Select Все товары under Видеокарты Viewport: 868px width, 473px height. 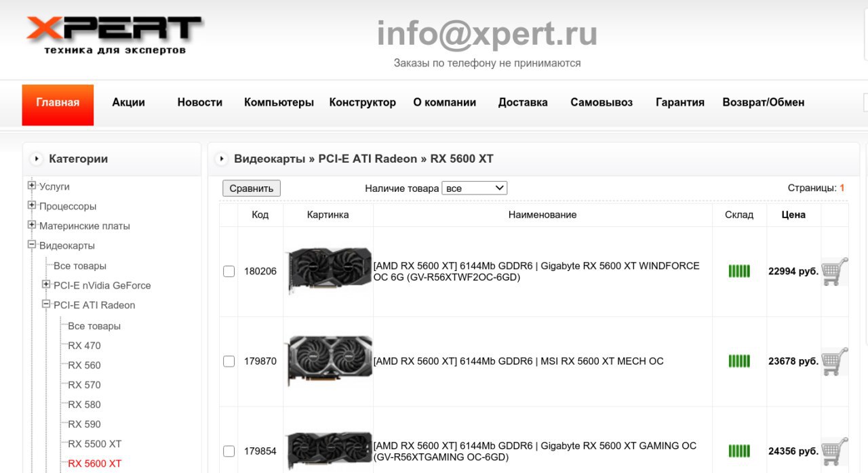pyautogui.click(x=80, y=266)
